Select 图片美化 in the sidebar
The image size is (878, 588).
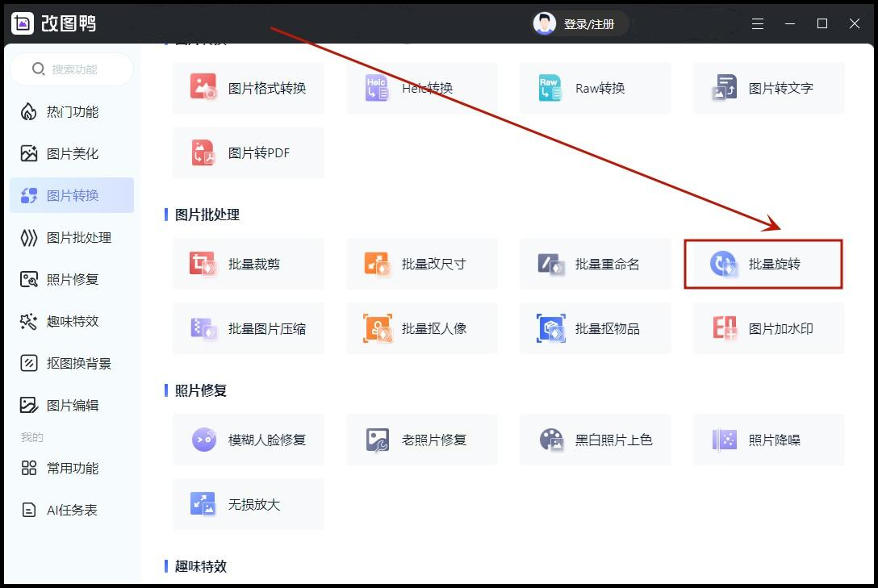coord(72,153)
